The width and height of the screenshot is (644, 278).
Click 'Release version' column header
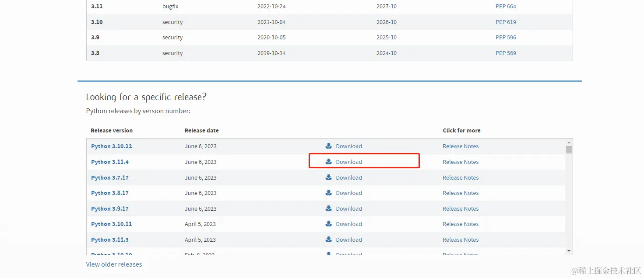pyautogui.click(x=112, y=130)
